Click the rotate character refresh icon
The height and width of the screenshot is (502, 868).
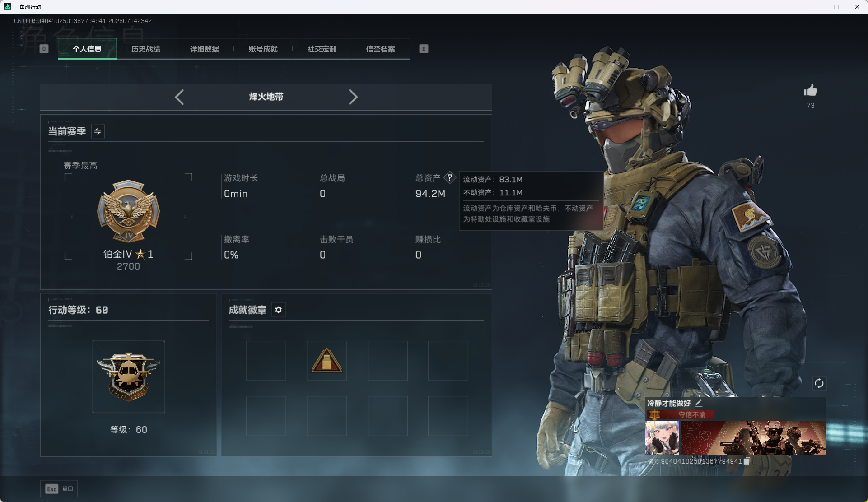tap(819, 384)
